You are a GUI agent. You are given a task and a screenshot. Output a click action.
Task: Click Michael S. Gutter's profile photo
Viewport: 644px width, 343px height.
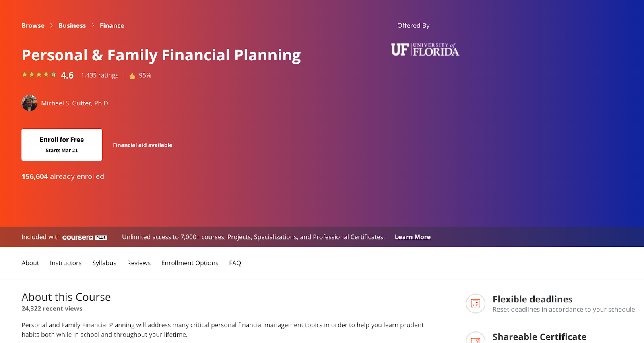click(29, 103)
